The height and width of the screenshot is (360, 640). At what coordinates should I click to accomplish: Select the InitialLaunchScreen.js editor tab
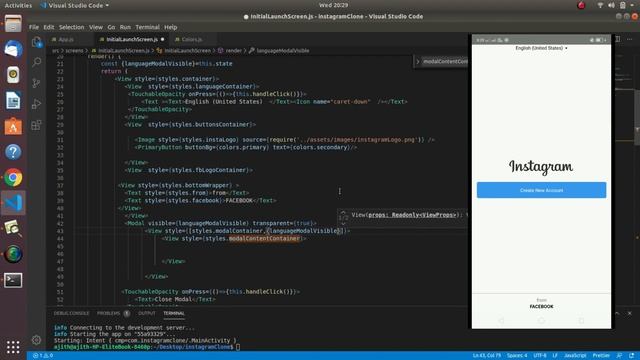[x=131, y=39]
